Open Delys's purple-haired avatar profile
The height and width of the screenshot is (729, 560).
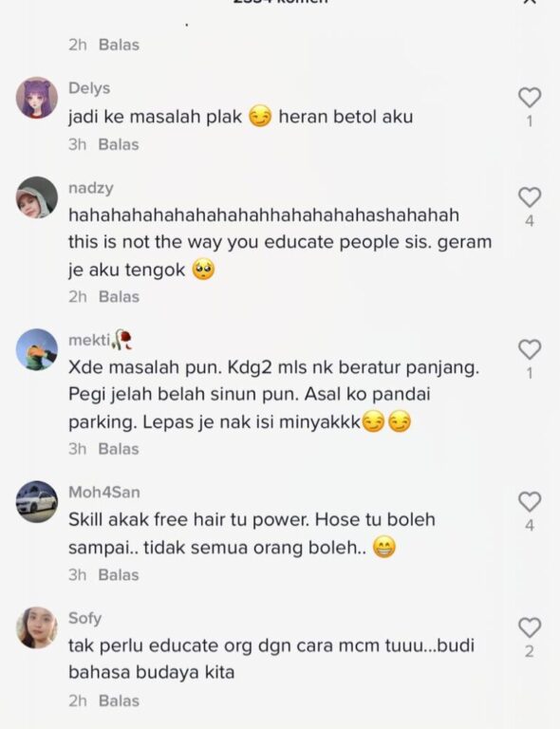click(x=37, y=98)
